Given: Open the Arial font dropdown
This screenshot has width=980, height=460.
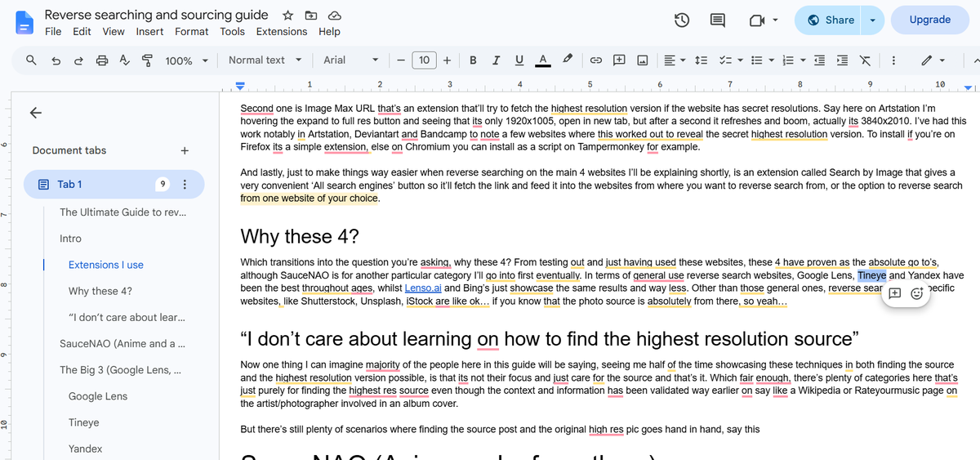Looking at the screenshot, I should click(351, 60).
